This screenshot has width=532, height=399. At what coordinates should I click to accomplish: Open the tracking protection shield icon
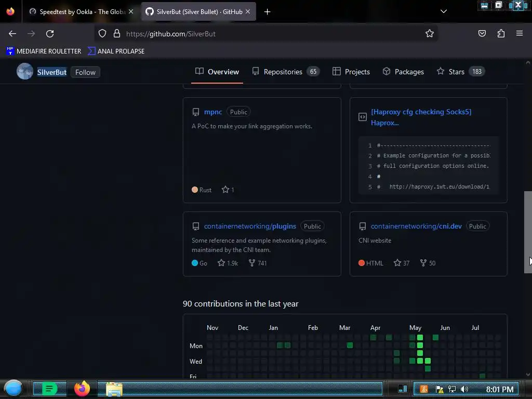click(102, 34)
